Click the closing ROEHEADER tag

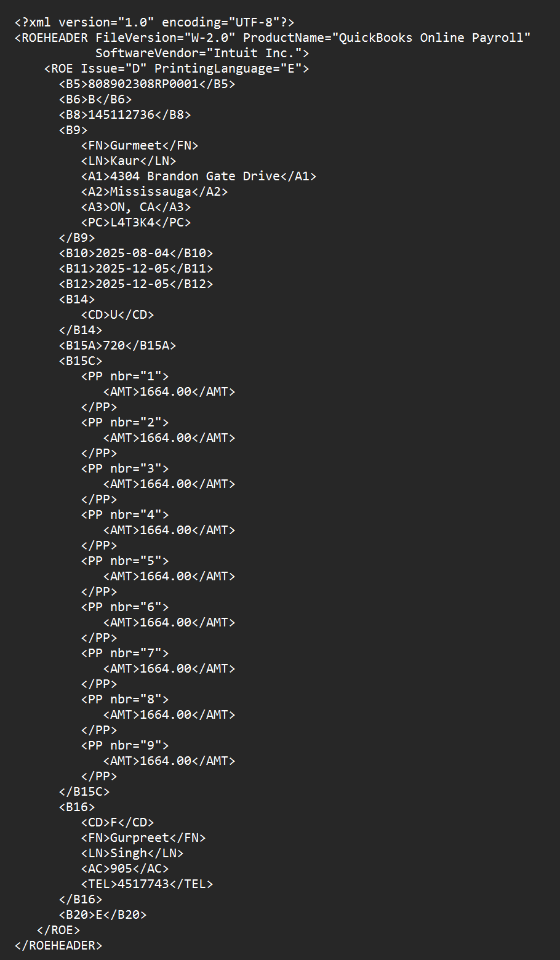point(58,945)
